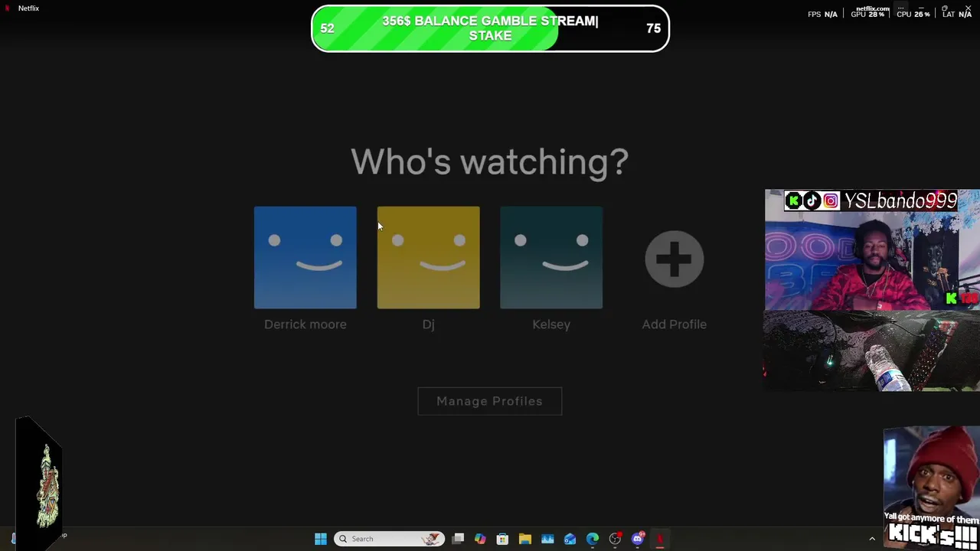The width and height of the screenshot is (980, 551).
Task: Choose the yellow Dj profile avatar
Action: pyautogui.click(x=428, y=257)
